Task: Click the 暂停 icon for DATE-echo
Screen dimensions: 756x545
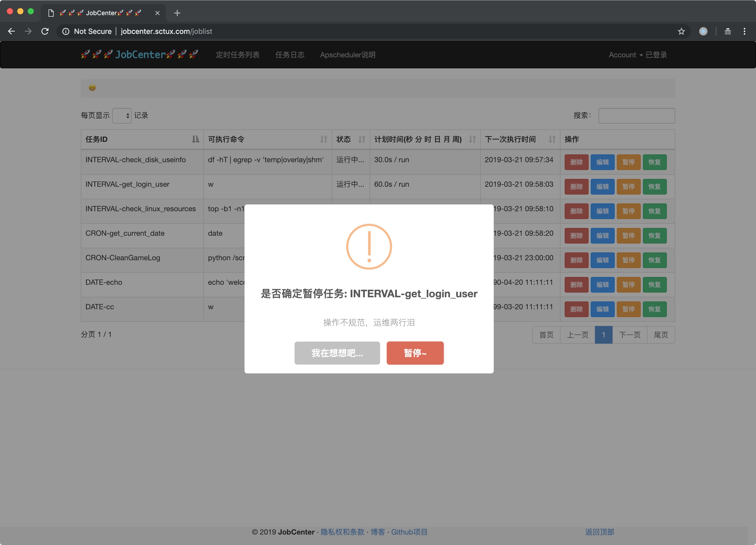Action: coord(628,282)
